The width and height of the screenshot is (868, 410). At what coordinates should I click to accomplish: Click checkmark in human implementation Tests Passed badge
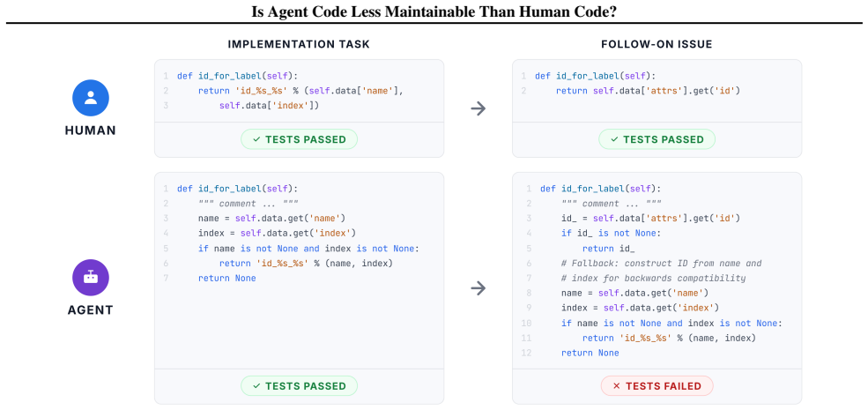pyautogui.click(x=256, y=139)
